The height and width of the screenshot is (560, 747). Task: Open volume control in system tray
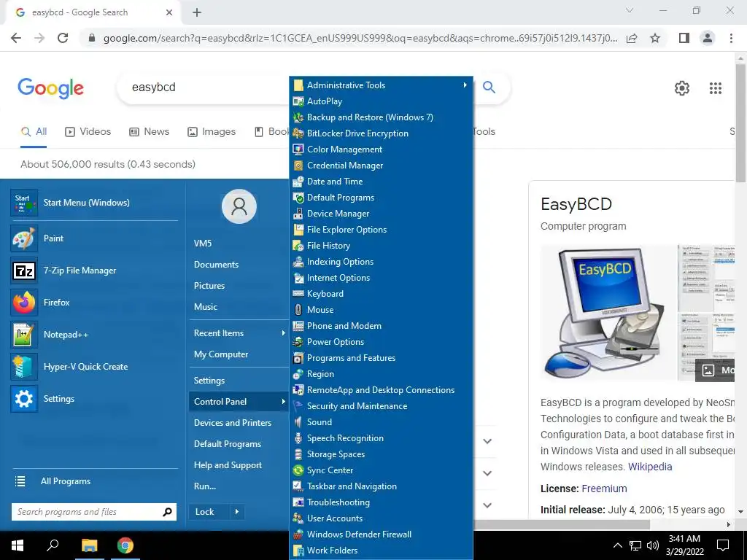[x=653, y=545]
